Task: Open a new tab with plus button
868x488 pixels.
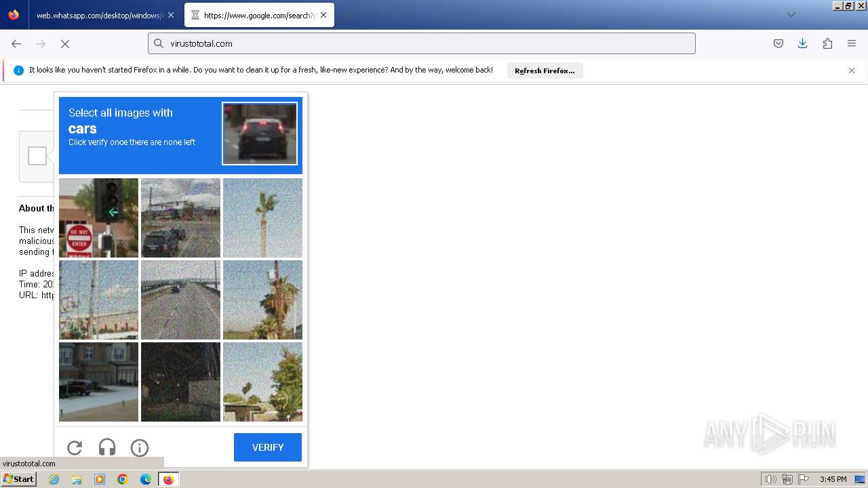Action: pyautogui.click(x=349, y=15)
